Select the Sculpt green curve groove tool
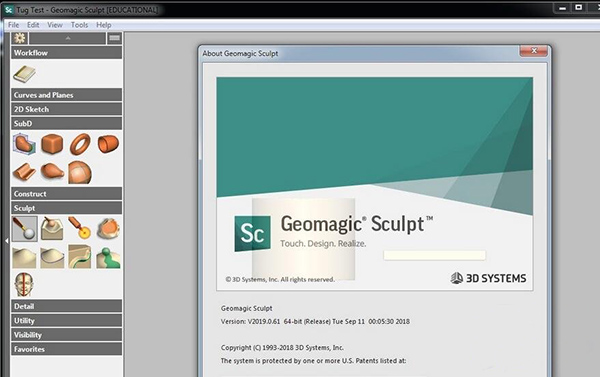 click(80, 256)
